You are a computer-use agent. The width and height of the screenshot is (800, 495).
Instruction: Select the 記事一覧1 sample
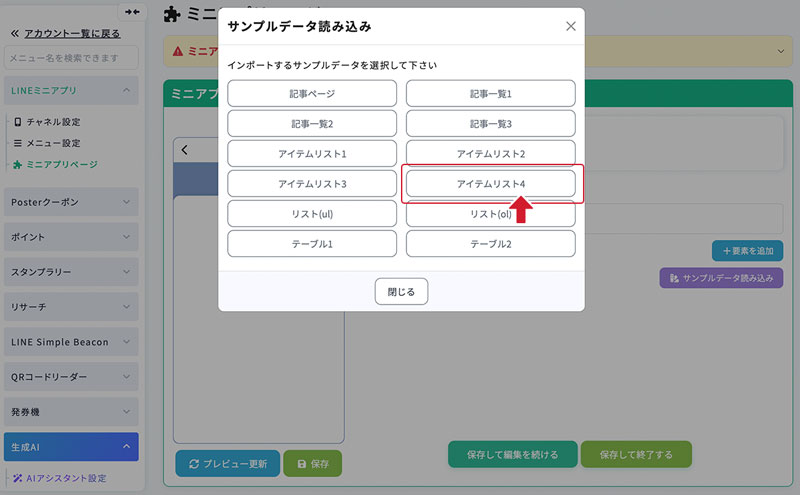click(x=490, y=93)
